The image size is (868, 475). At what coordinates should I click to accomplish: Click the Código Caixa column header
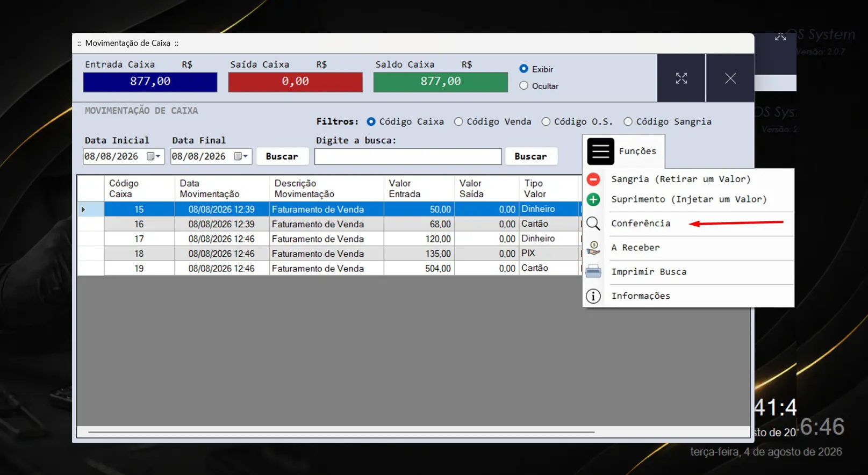[x=139, y=189]
